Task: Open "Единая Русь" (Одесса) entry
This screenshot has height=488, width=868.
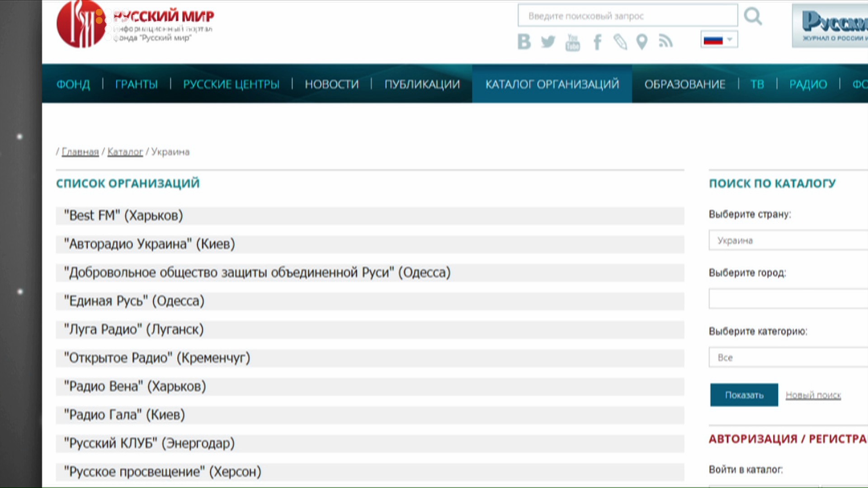Action: coord(370,301)
